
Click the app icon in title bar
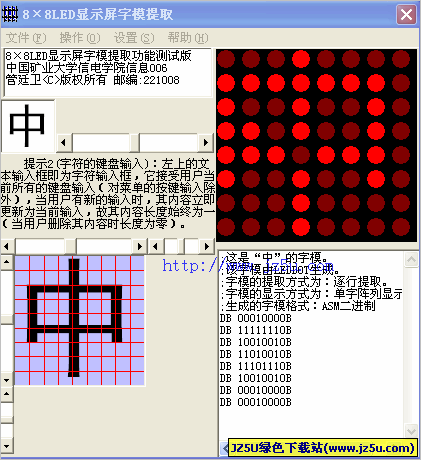pyautogui.click(x=10, y=14)
